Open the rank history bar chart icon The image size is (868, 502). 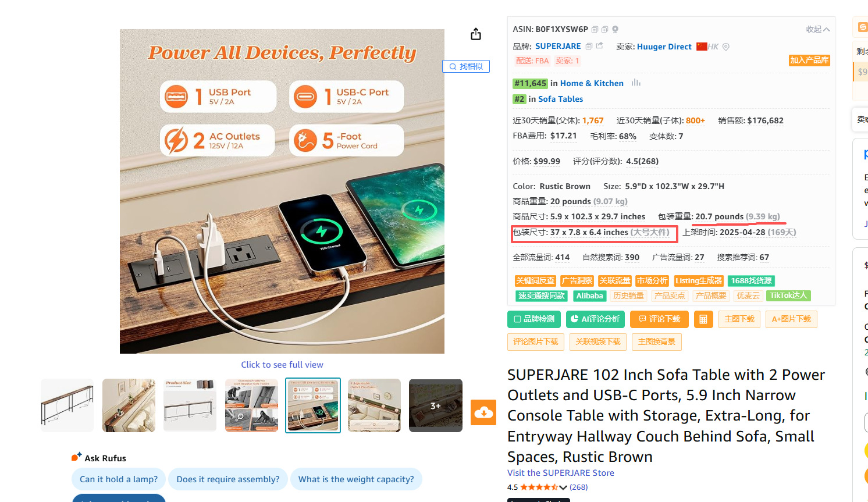coord(636,83)
